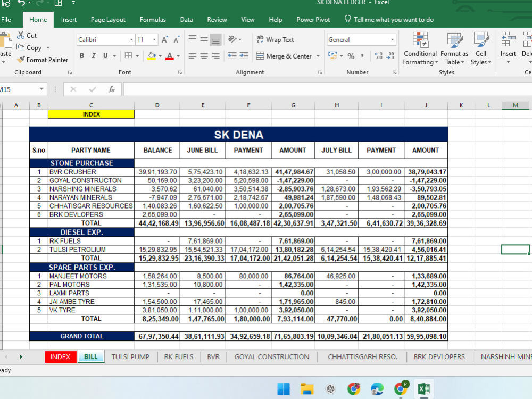
Task: Click into the formula bar
Action: [x=327, y=89]
